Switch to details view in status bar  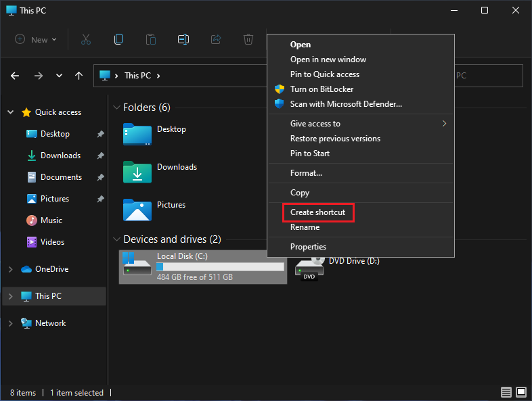coord(506,392)
